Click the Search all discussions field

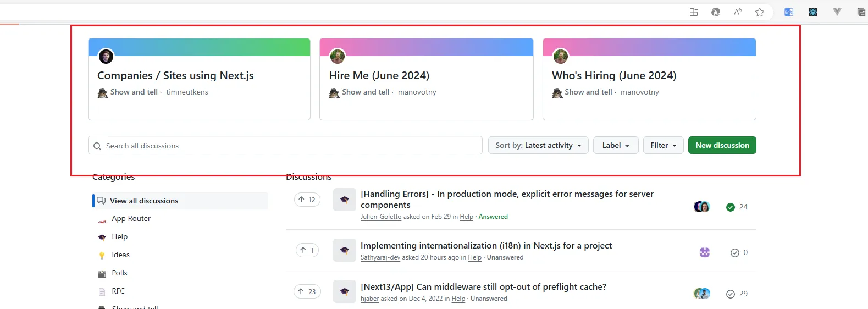(x=286, y=146)
